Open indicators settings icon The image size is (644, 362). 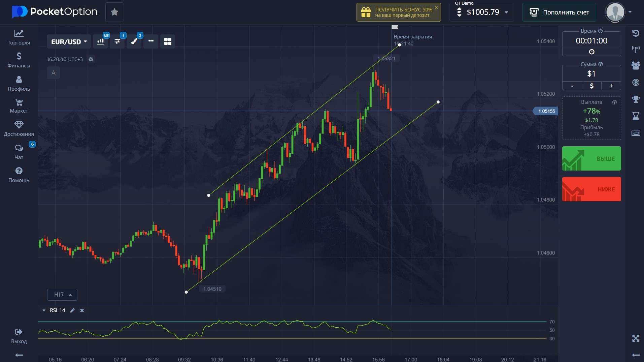click(117, 41)
